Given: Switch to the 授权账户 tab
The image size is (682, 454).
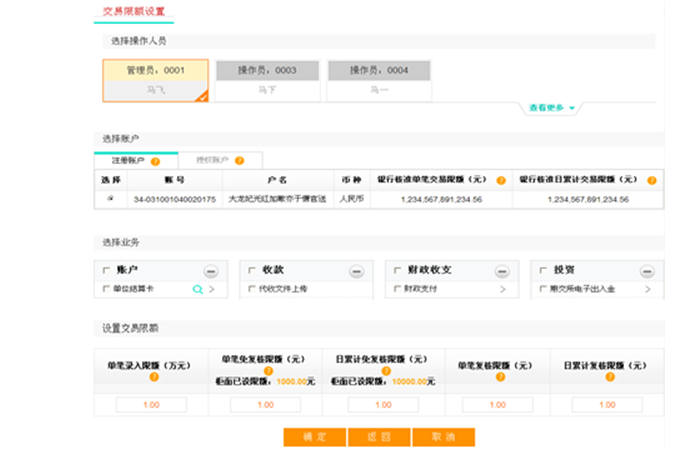Looking at the screenshot, I should [221, 160].
